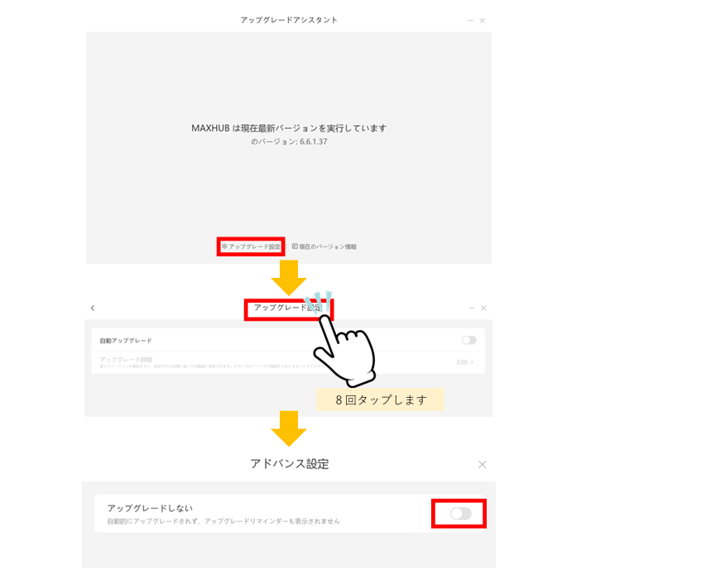711x588 pixels.
Task: Open the 3:00 upgrade time chevron
Action: 473,362
